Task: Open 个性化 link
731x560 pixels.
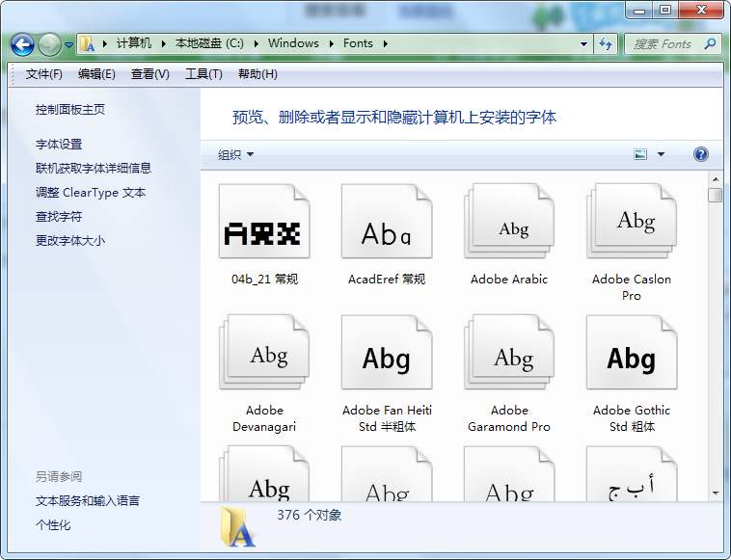Action: coord(53,525)
